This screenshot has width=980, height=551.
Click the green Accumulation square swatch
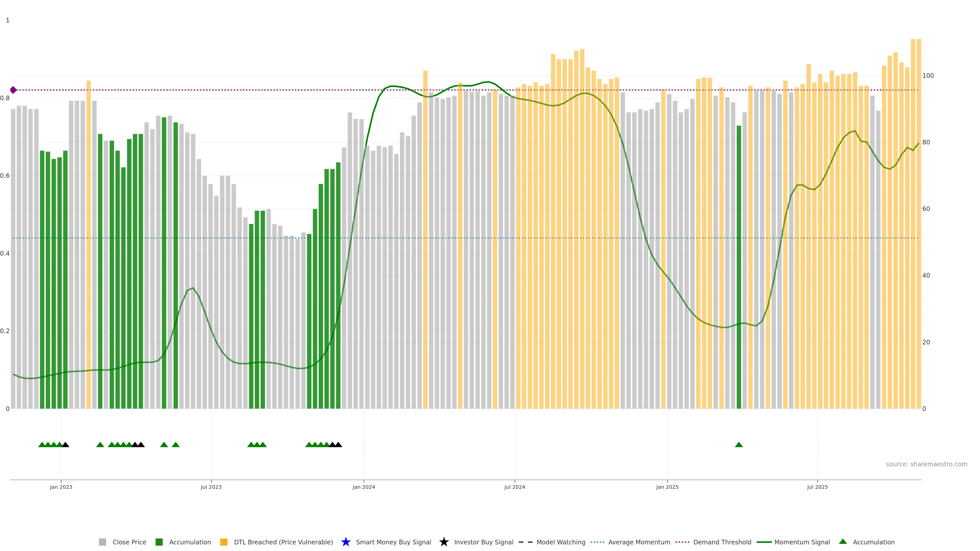[x=159, y=542]
